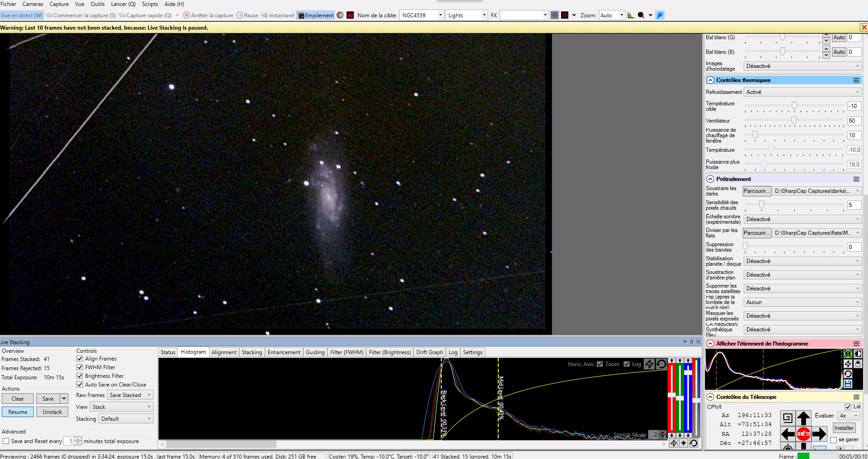Viewport: 868px width, 459px height.
Task: Toggle Brightness Filter checkbox
Action: tap(80, 376)
